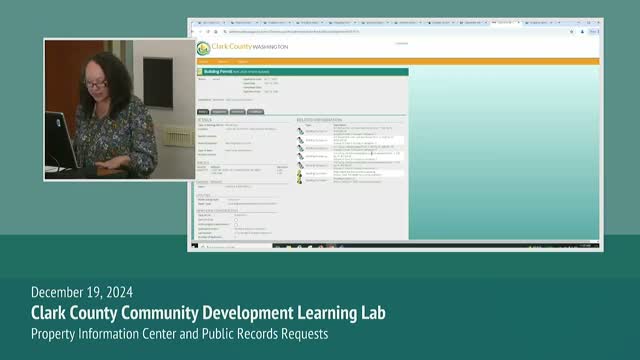Click the third item in orange navigation bar
Screen dimensions: 640x360
point(243,62)
